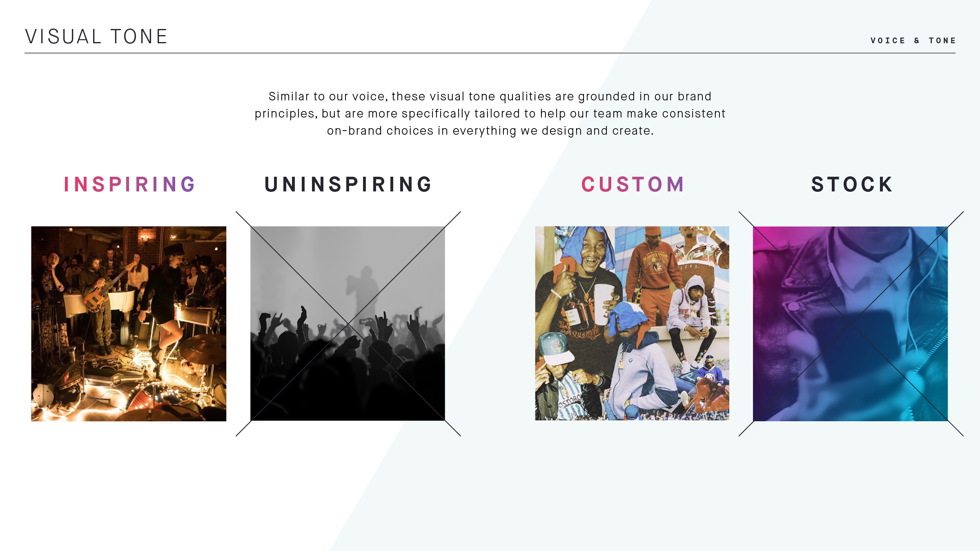The image size is (980, 551).
Task: Open the grayscale concert crowd image
Action: (347, 323)
